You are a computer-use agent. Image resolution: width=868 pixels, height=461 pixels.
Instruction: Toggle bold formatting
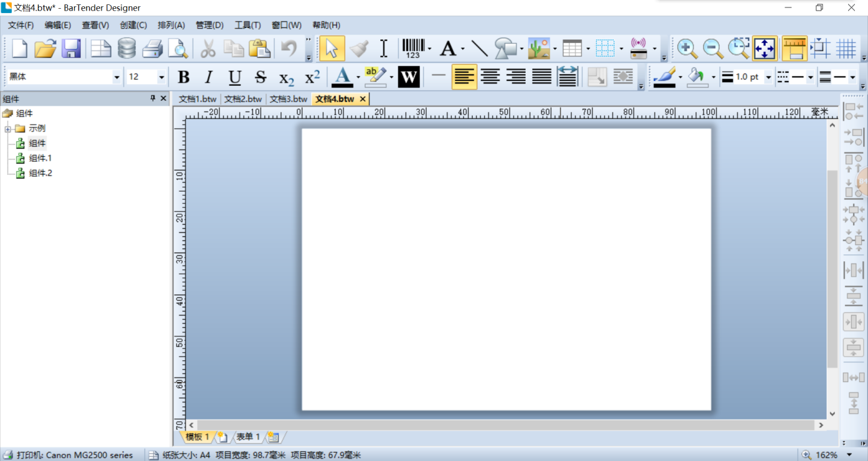pos(184,77)
